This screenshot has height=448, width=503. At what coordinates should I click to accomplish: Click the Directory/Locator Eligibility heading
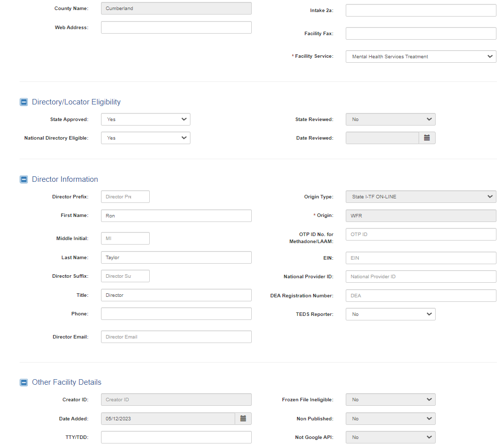pos(76,102)
